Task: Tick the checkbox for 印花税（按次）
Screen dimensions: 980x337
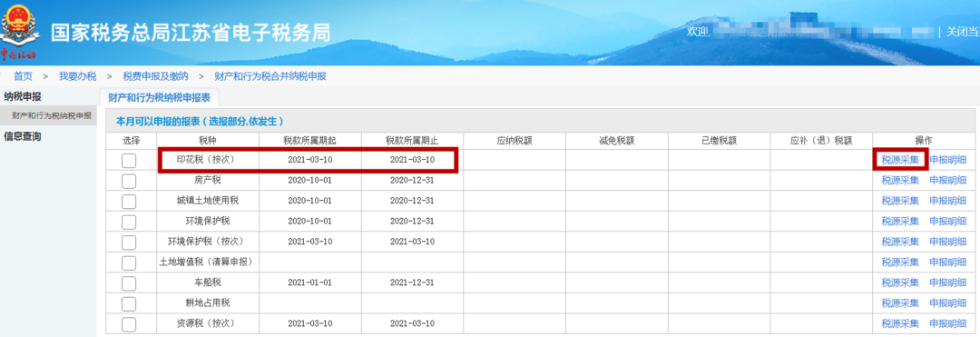Action: coord(129,161)
